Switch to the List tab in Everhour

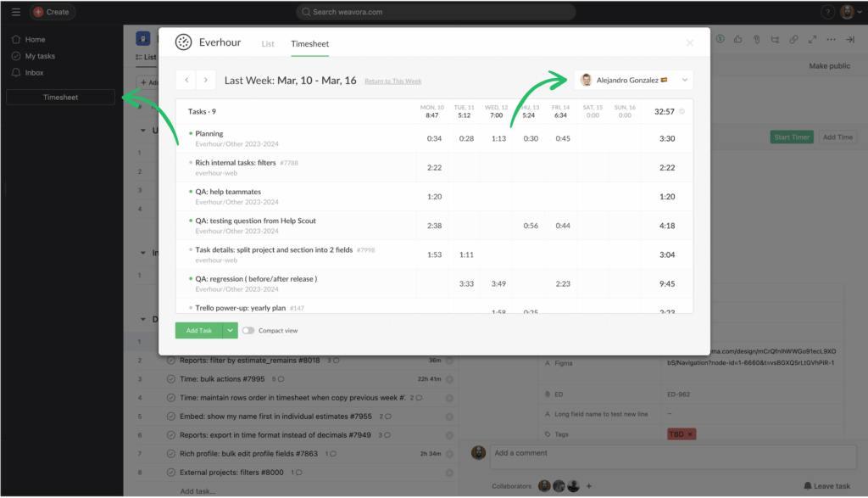click(x=267, y=43)
